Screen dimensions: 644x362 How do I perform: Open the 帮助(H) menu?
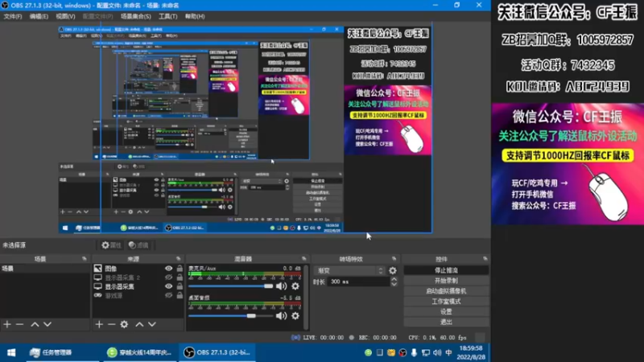pos(195,16)
